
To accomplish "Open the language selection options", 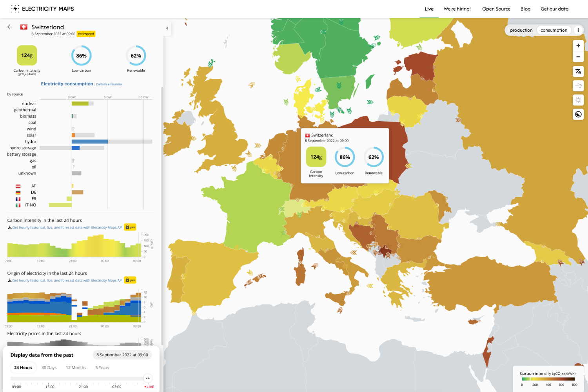I will [578, 71].
